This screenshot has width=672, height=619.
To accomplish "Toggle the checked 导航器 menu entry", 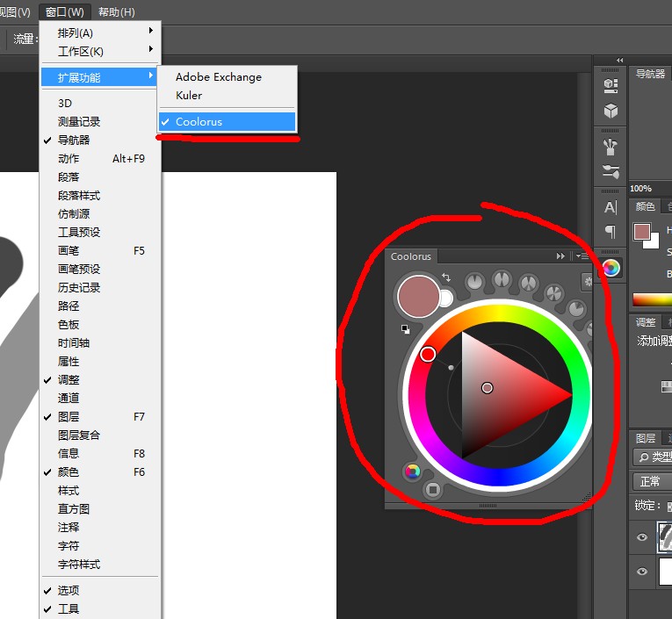I will click(x=100, y=140).
